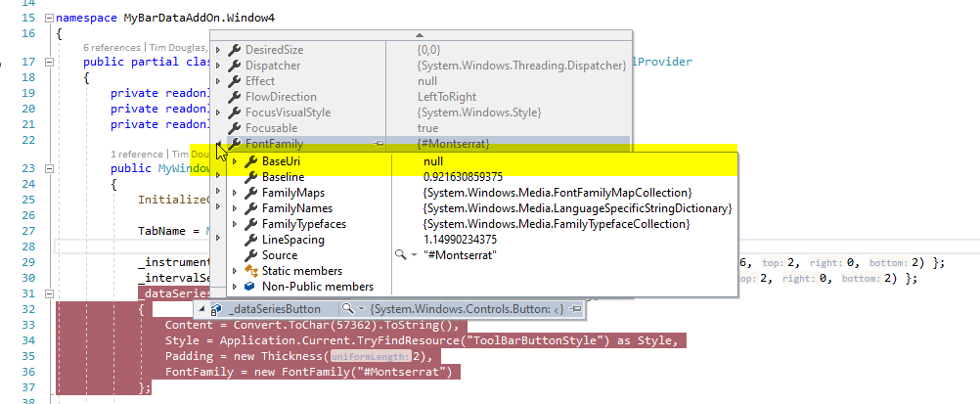Screen dimensions: 980x404
Task: Open text visualizer magnifier for Source value
Action: 401,255
